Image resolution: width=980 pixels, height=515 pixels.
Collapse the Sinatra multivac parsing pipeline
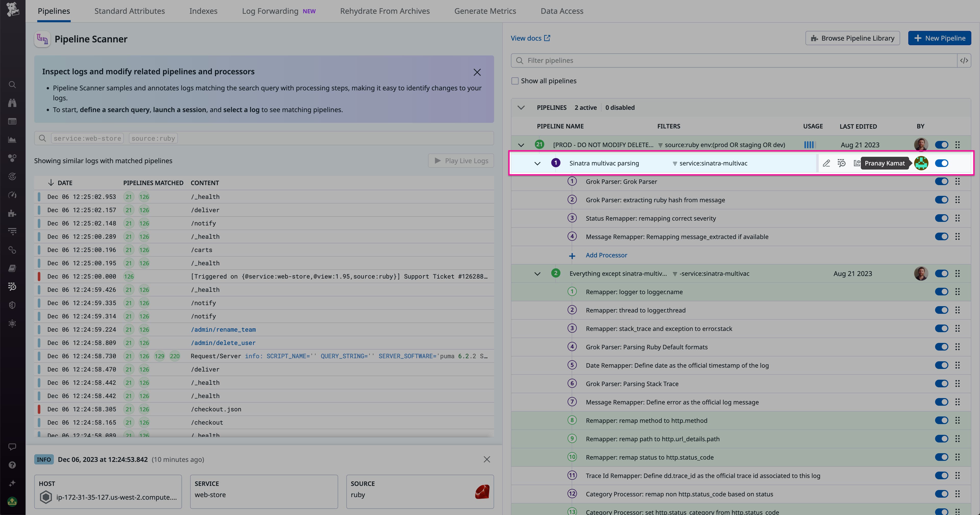[537, 163]
